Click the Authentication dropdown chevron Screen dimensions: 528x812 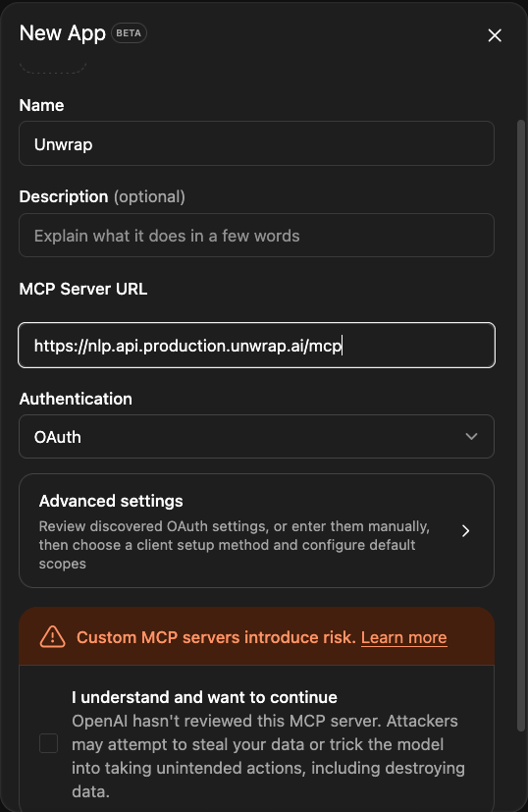[471, 437]
